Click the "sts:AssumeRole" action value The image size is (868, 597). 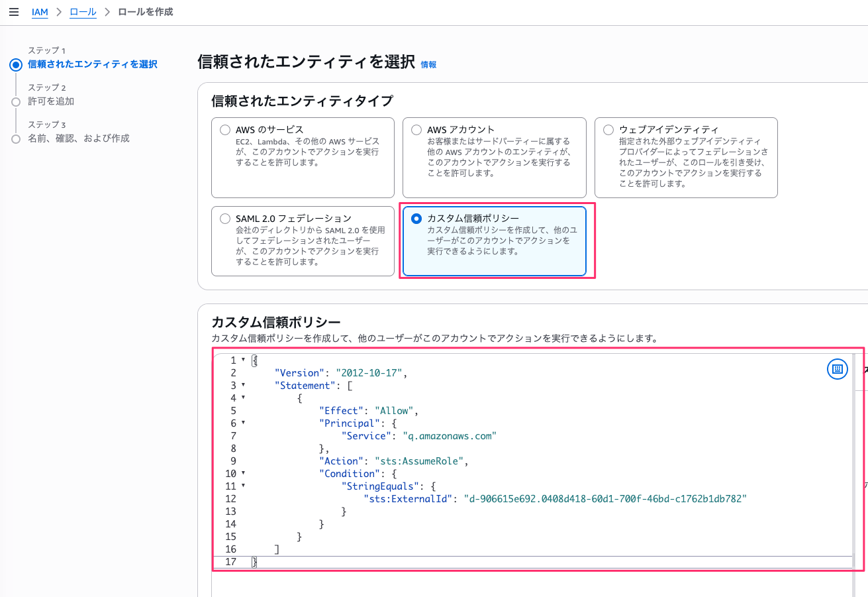pyautogui.click(x=418, y=461)
